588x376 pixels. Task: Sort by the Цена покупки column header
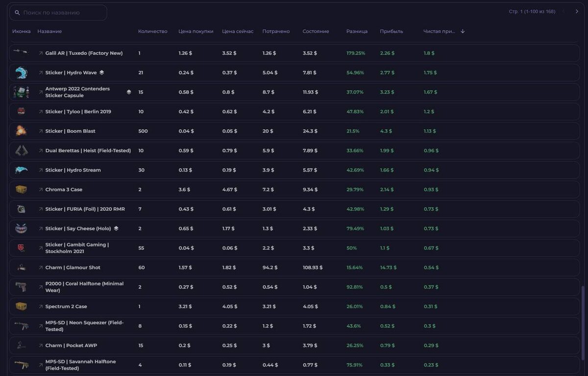pyautogui.click(x=196, y=31)
